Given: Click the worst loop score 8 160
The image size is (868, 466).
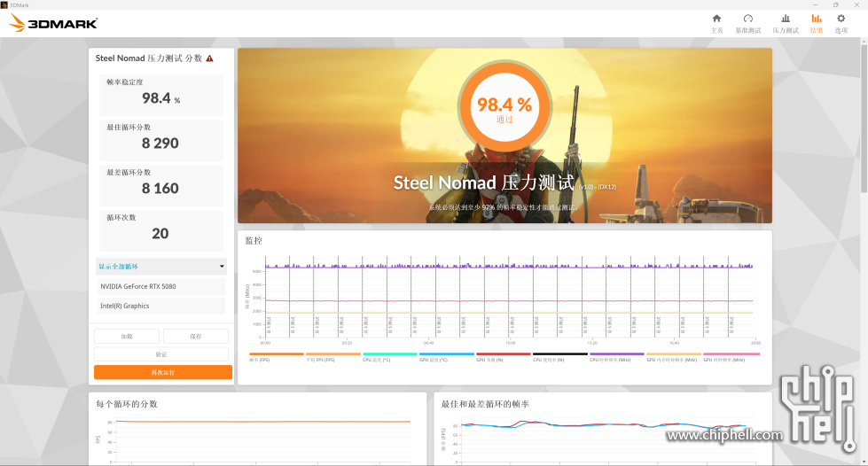Looking at the screenshot, I should [x=160, y=189].
